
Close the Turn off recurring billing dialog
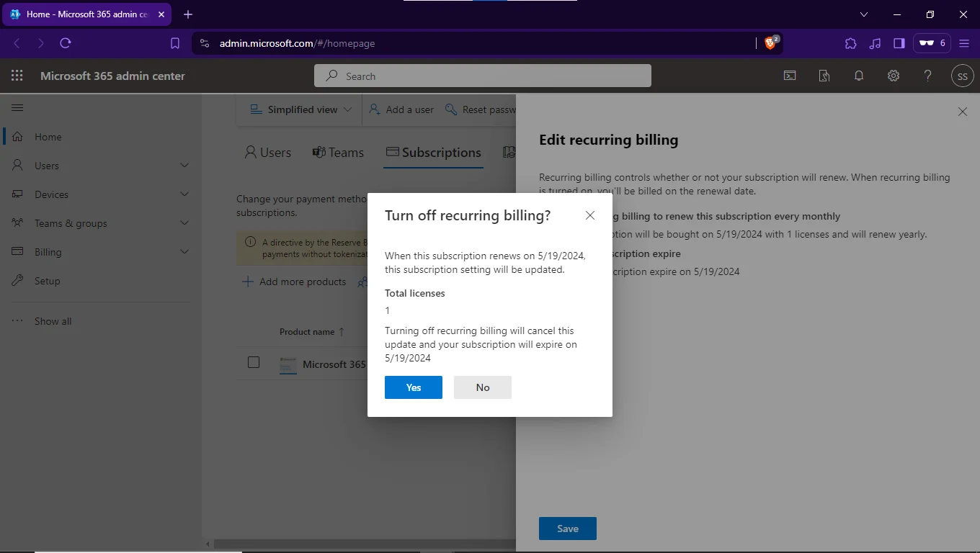coord(590,215)
